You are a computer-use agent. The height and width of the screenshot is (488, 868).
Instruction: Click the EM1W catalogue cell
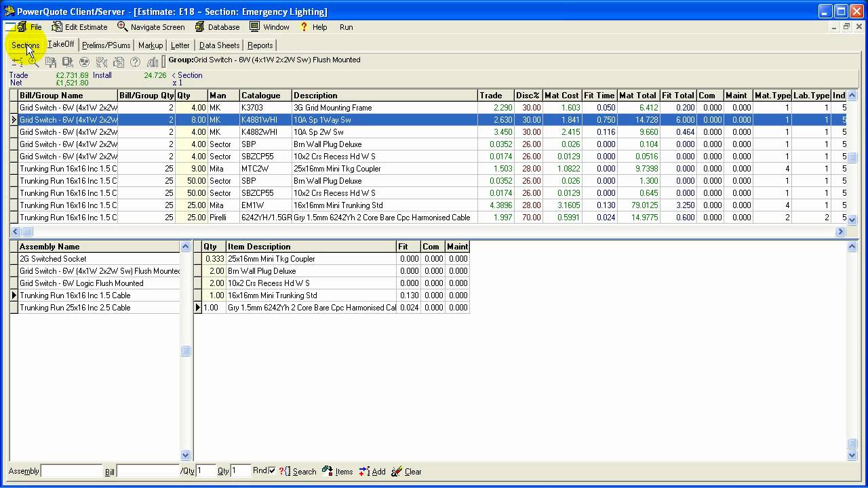coord(265,205)
